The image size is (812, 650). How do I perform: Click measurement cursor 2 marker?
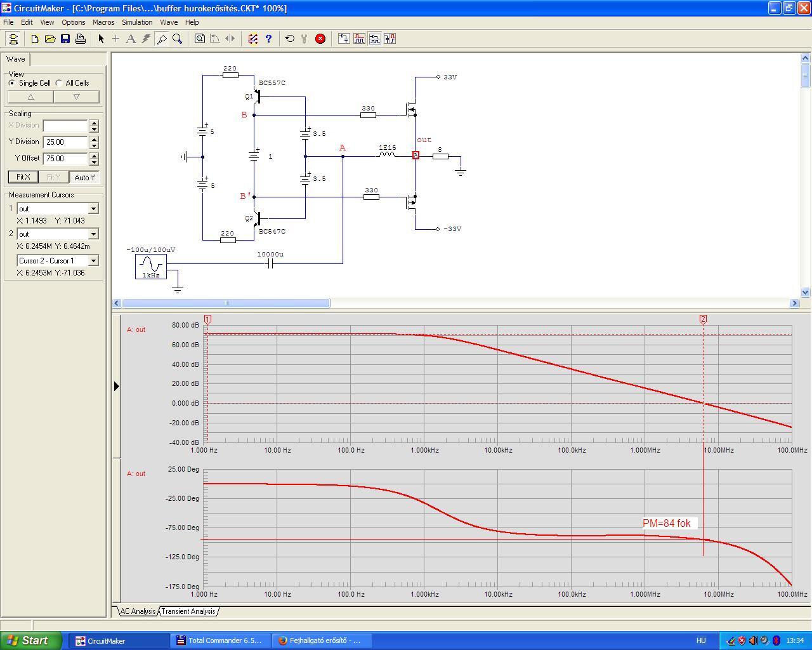(x=703, y=319)
